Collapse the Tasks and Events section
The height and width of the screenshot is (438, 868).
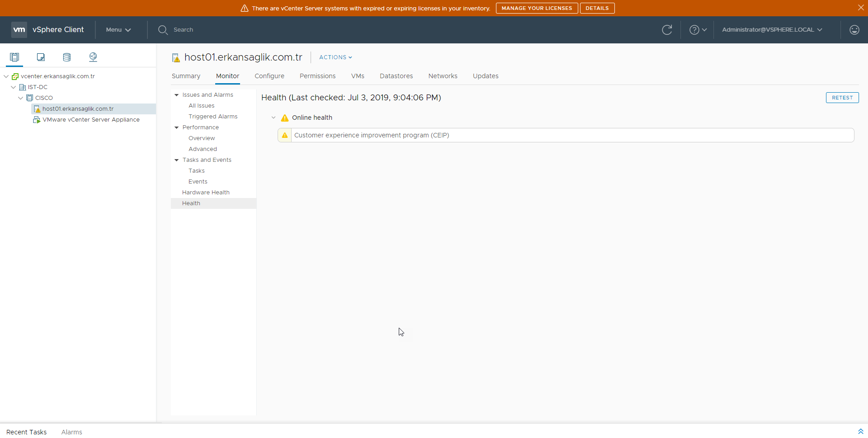pyautogui.click(x=177, y=160)
